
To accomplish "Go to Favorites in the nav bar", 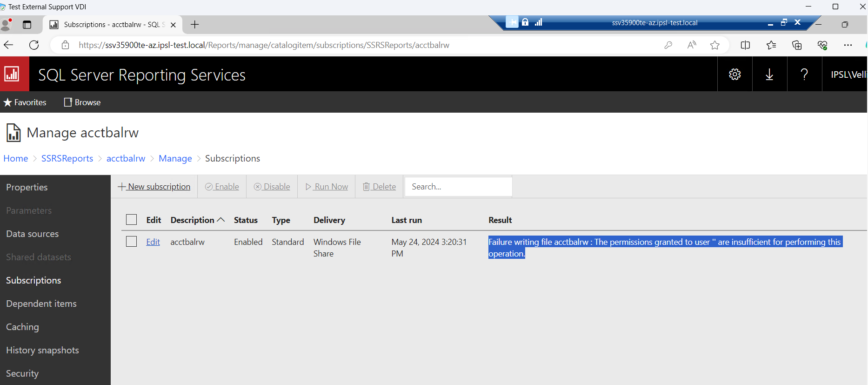I will coord(25,102).
